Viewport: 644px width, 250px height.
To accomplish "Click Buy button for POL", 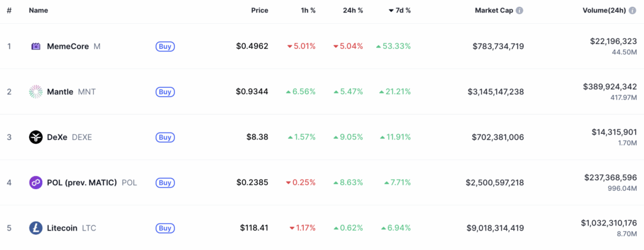I will pos(165,183).
